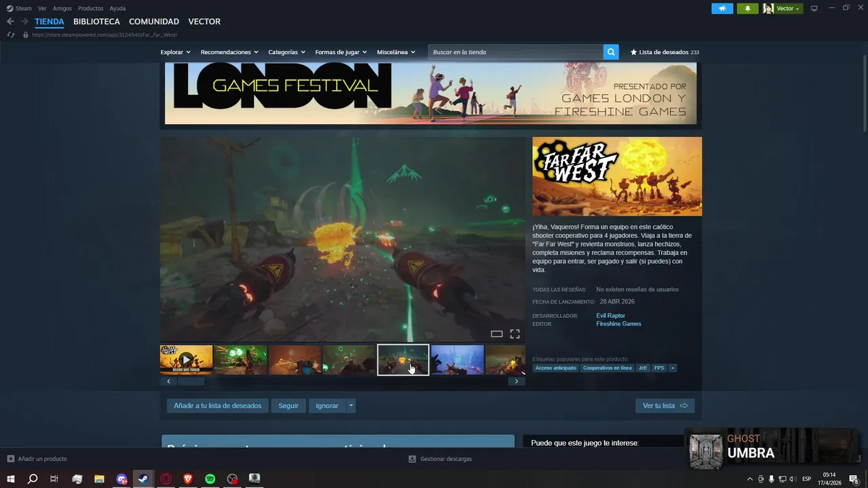This screenshot has height=488, width=868.
Task: Expand the Formas de jugar dropdown
Action: point(340,52)
